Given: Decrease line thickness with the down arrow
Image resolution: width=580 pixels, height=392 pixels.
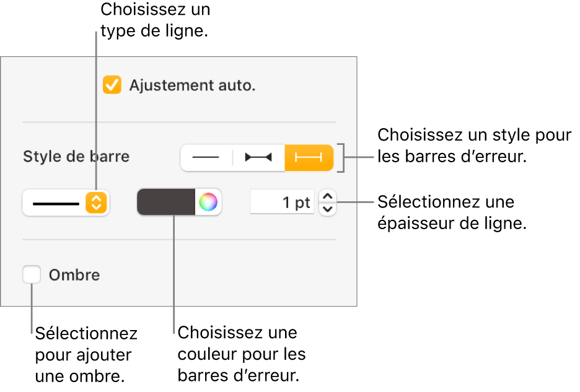Looking at the screenshot, I should pyautogui.click(x=328, y=209).
